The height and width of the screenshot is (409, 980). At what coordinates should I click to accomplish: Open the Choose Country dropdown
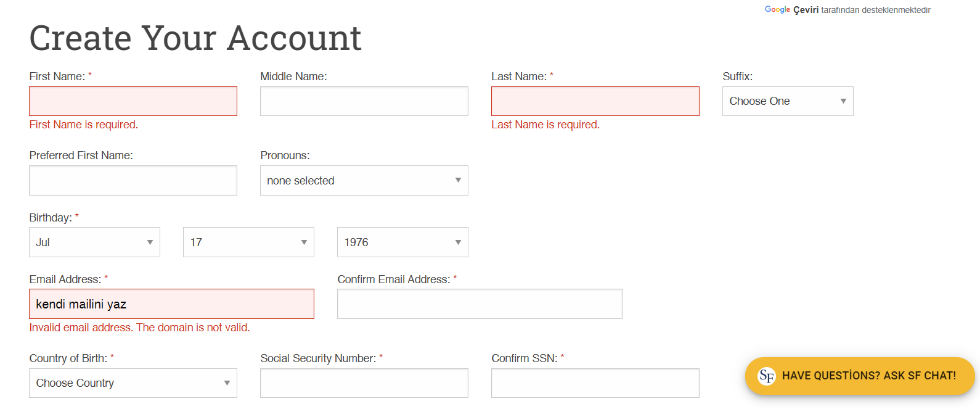click(133, 383)
